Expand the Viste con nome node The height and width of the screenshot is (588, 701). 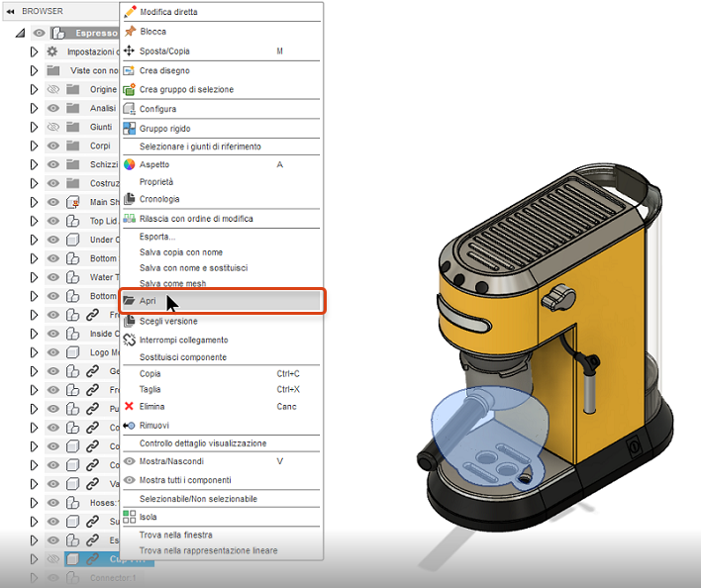(34, 70)
